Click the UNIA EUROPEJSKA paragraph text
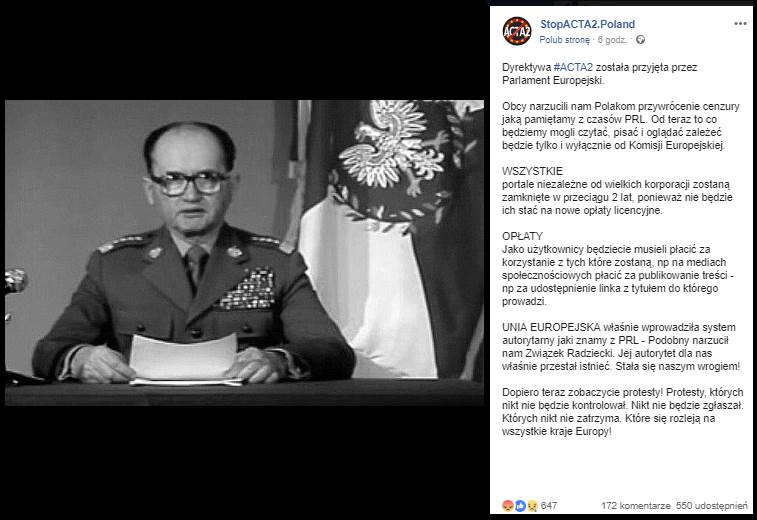The image size is (757, 520). 621,347
